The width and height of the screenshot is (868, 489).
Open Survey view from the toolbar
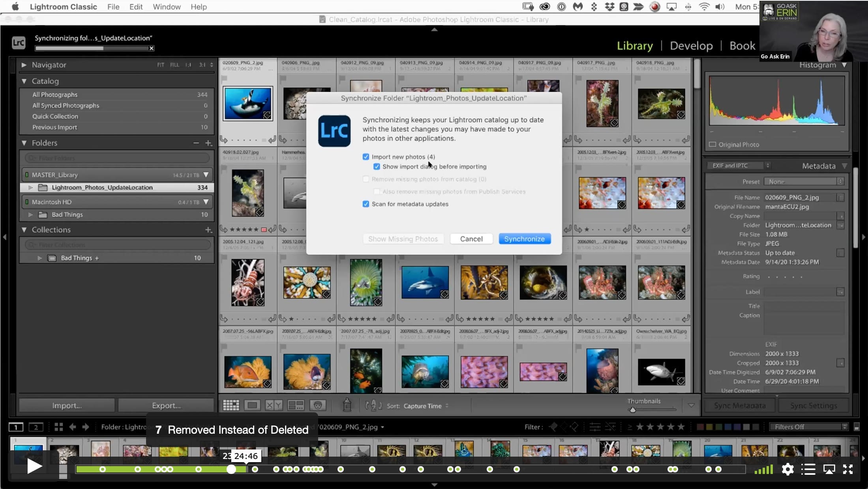[x=296, y=405]
